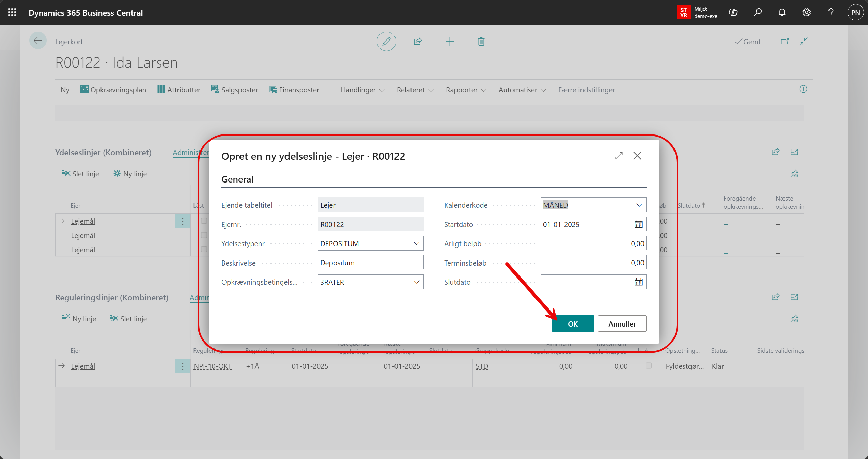Open the app launcher waffle menu
Image resolution: width=868 pixels, height=459 pixels.
pyautogui.click(x=12, y=13)
